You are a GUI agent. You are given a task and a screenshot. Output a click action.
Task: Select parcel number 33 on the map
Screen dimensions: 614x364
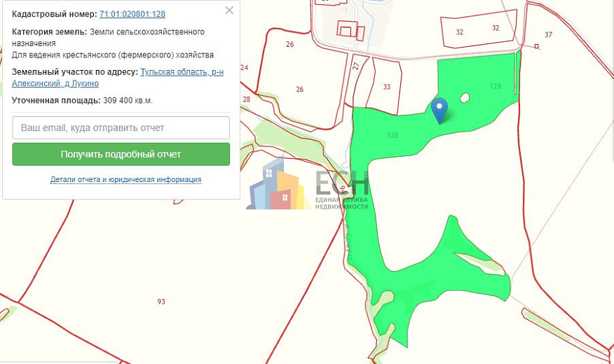(387, 87)
